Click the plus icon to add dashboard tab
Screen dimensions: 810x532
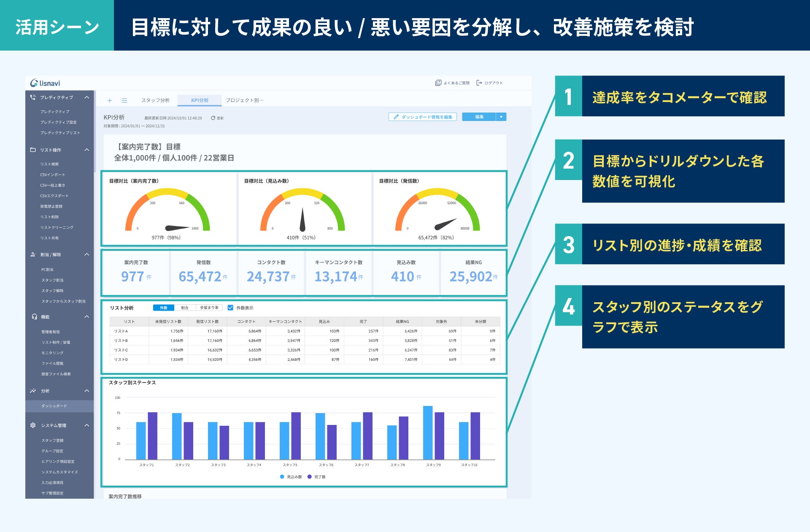point(110,100)
